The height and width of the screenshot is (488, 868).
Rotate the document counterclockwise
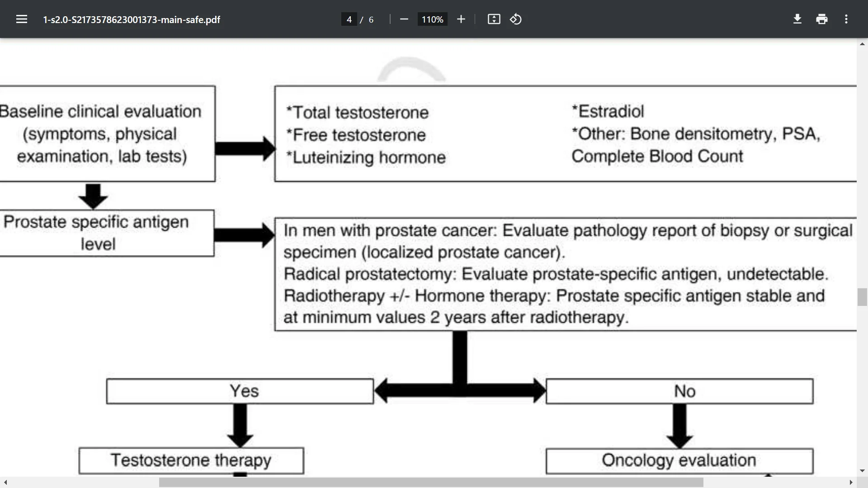(x=516, y=19)
